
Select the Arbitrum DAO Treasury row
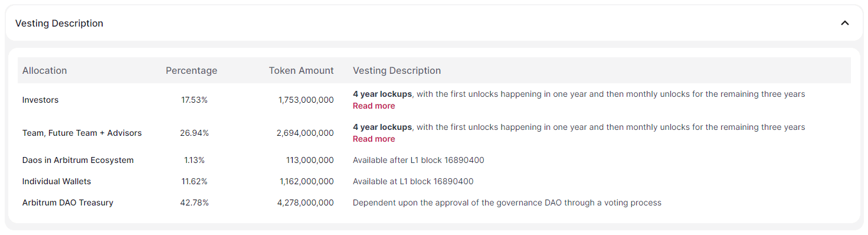click(x=434, y=203)
